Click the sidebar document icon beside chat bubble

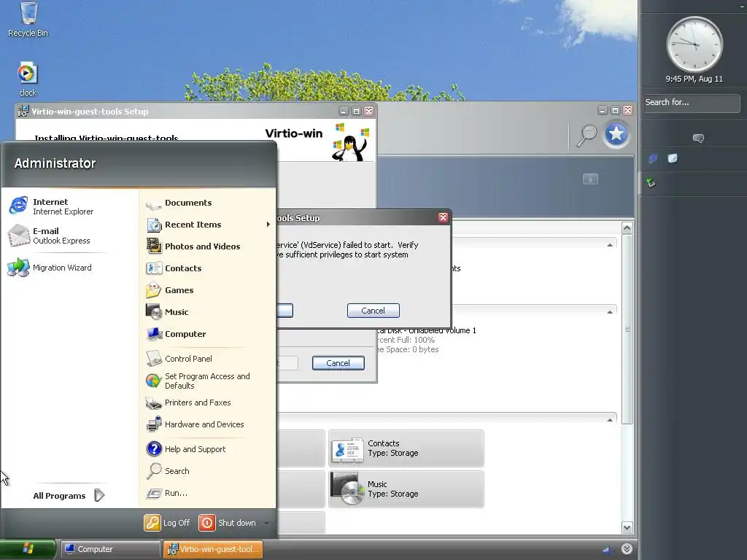click(672, 158)
